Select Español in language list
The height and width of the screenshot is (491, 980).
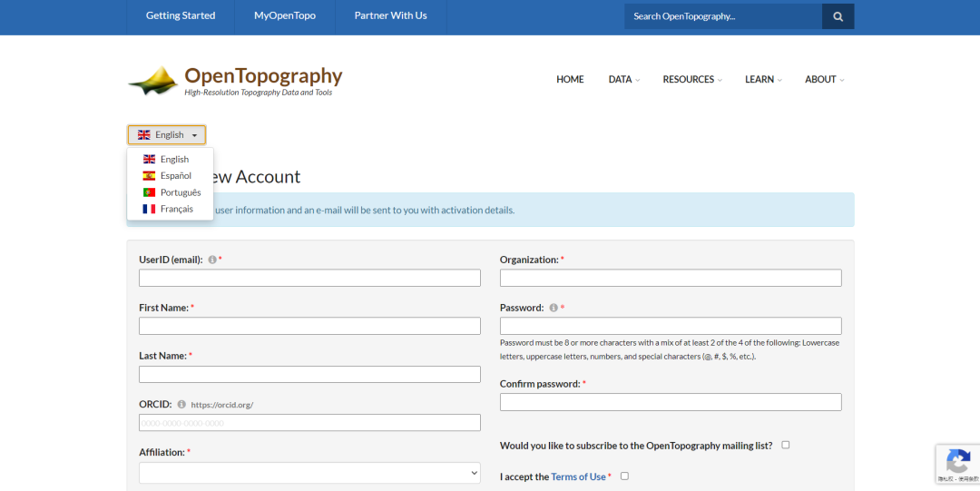[x=170, y=176]
